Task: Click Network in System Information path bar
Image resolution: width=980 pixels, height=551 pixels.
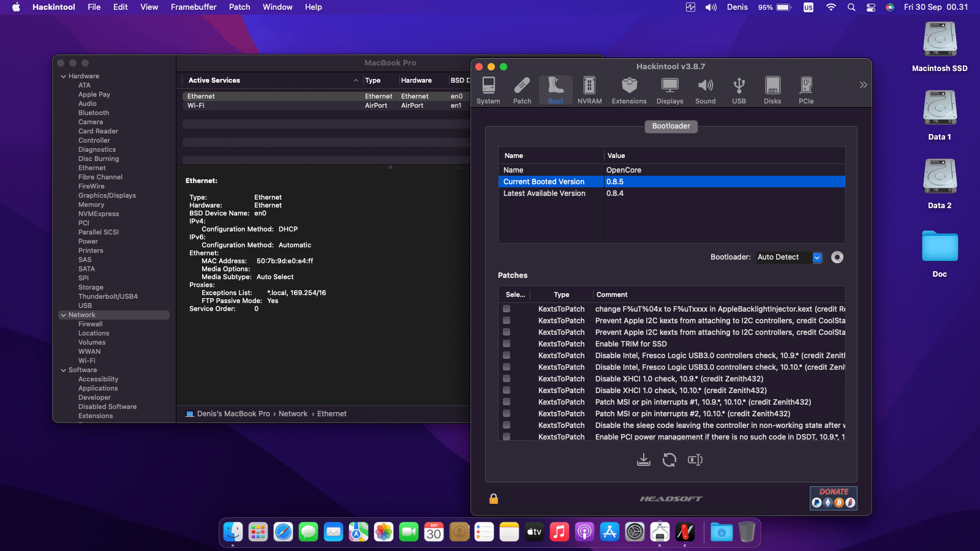Action: pyautogui.click(x=293, y=414)
